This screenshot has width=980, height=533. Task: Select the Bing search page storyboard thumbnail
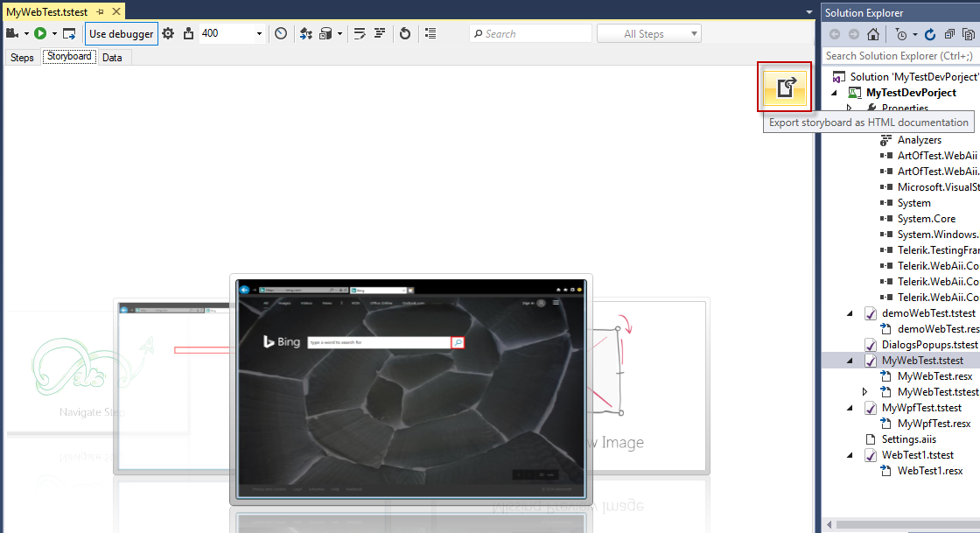(x=410, y=389)
